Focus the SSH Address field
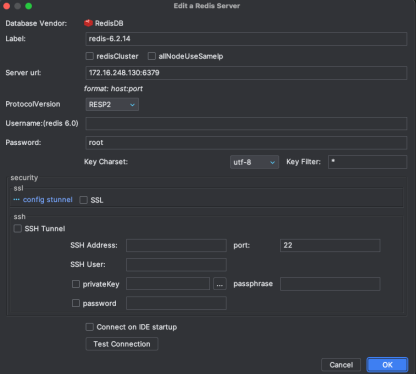416x374 pixels. point(176,245)
